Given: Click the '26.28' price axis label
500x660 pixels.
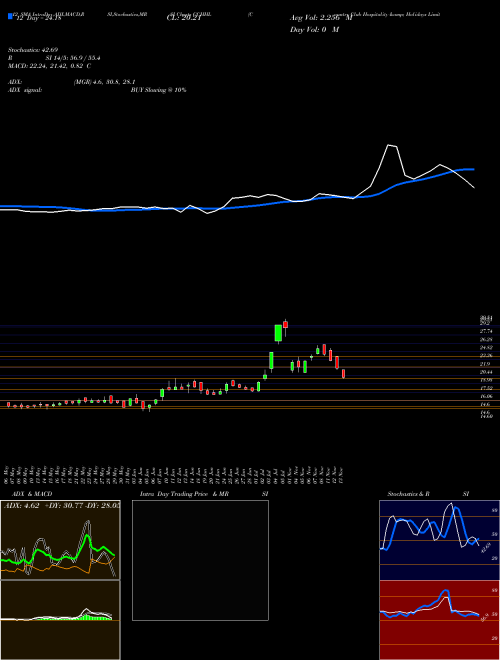Looking at the screenshot, I should tap(486, 339).
